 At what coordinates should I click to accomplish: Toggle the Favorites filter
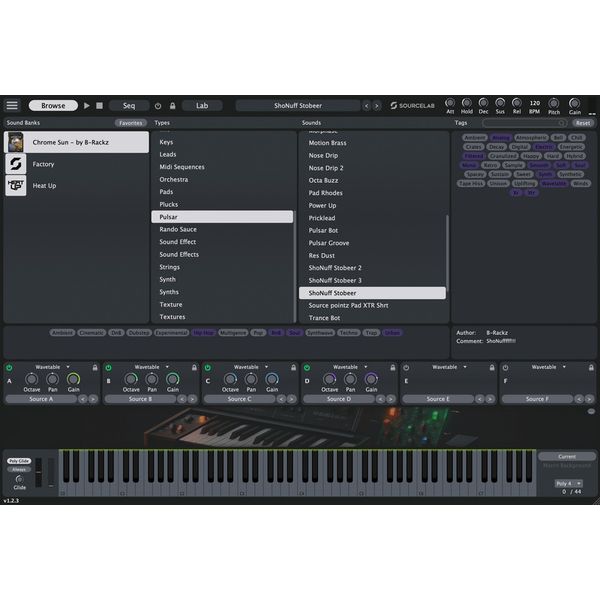[x=130, y=123]
